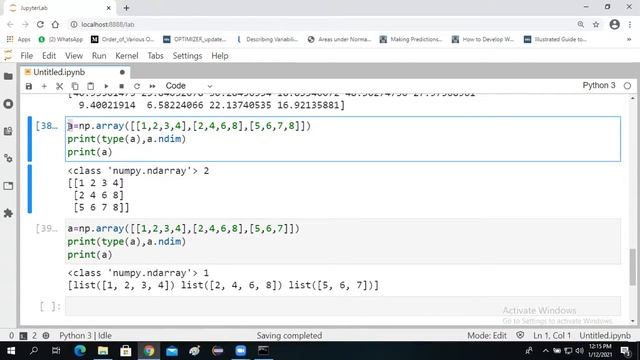Interrupt the kernel with stop icon
Screen dimensions: 640x360
point(122,86)
